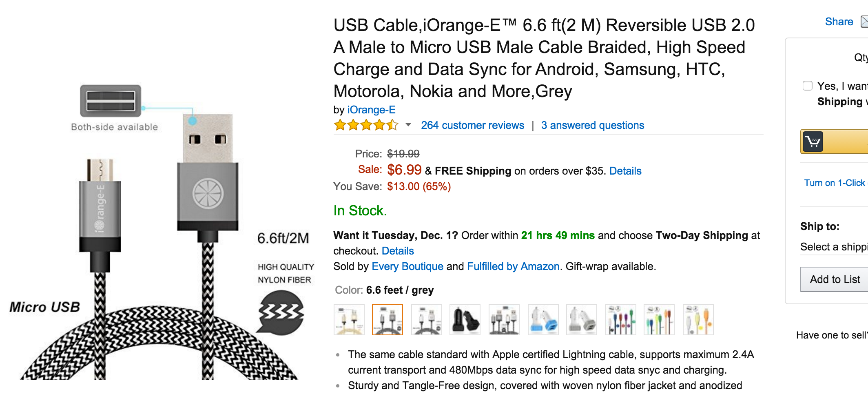Image resolution: width=868 pixels, height=394 pixels.
Task: Open the 264 customer reviews link
Action: pos(472,125)
